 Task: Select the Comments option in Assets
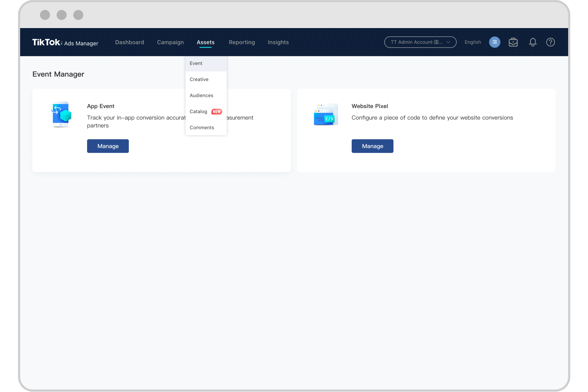(202, 127)
